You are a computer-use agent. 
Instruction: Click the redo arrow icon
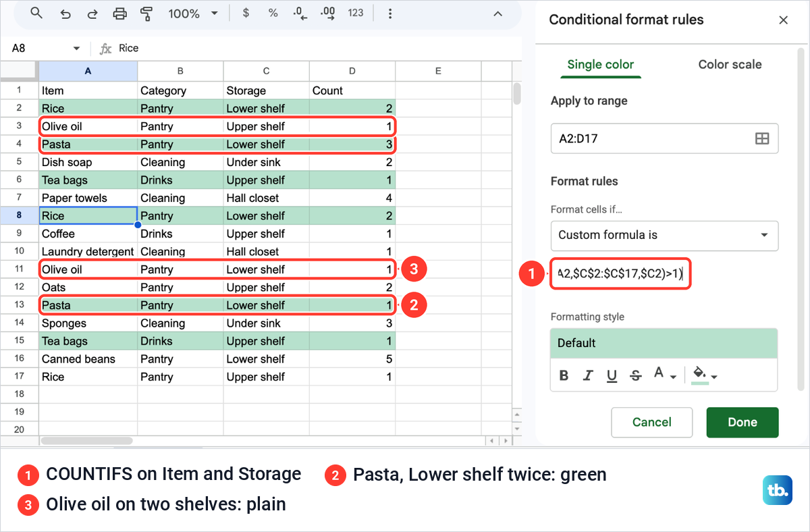click(92, 14)
